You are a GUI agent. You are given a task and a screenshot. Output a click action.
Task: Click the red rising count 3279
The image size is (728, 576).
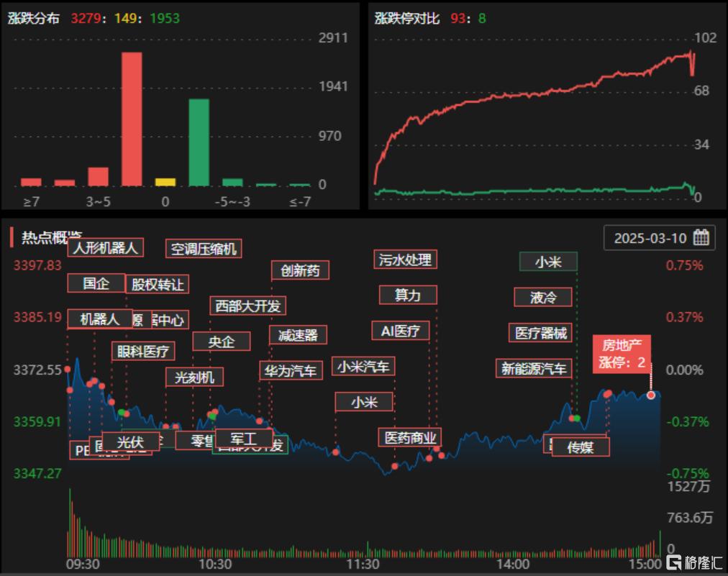[x=86, y=18]
